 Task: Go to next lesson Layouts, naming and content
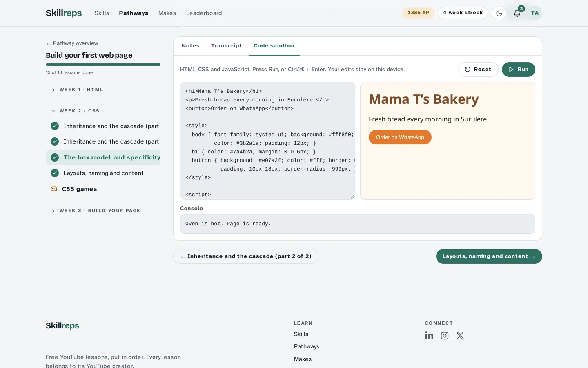[489, 256]
